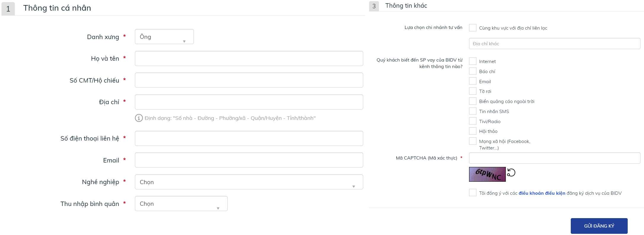
Task: Enable the Tin nhắn SMS option
Action: 473,111
